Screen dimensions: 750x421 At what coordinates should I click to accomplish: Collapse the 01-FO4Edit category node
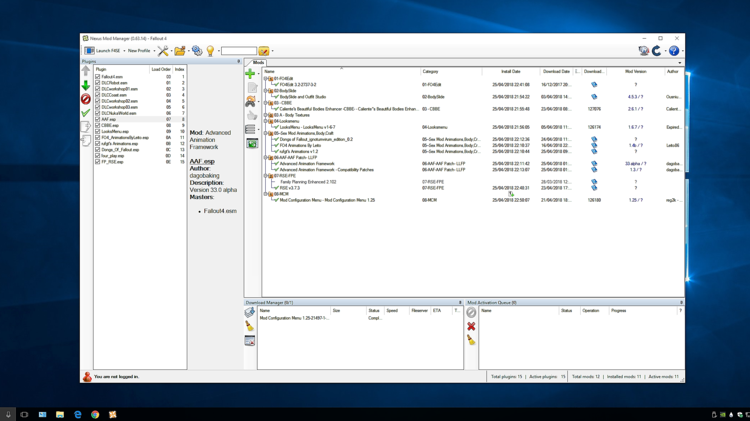click(x=265, y=78)
